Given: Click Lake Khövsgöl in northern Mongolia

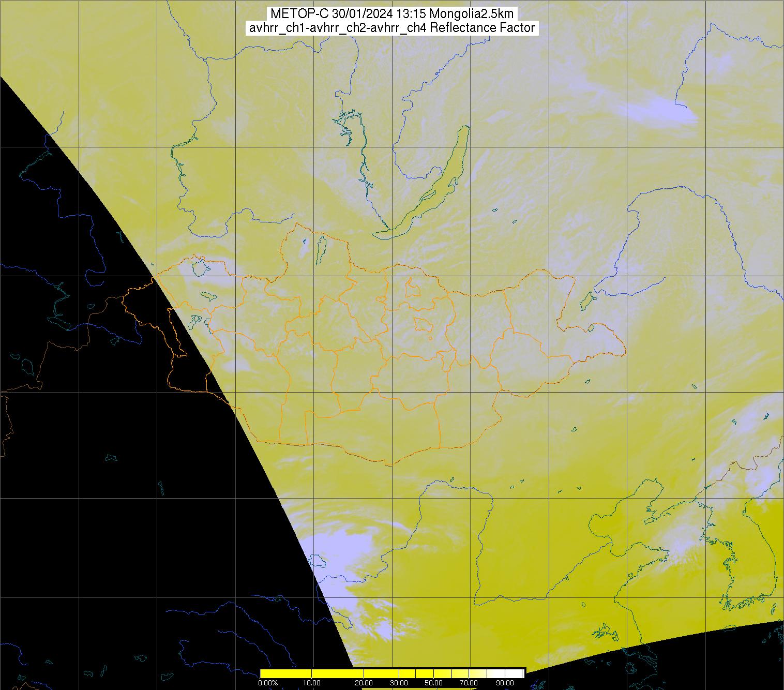Looking at the screenshot, I should (321, 248).
